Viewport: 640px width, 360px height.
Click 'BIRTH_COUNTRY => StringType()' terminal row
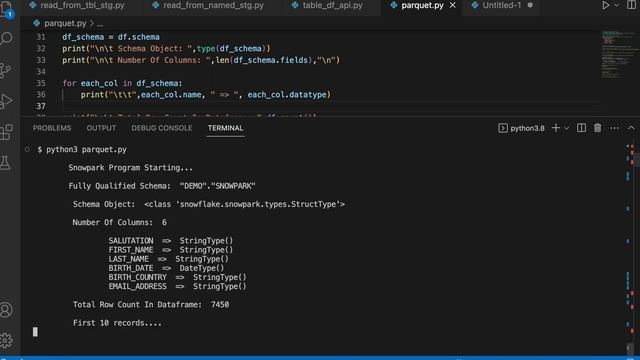point(177,277)
